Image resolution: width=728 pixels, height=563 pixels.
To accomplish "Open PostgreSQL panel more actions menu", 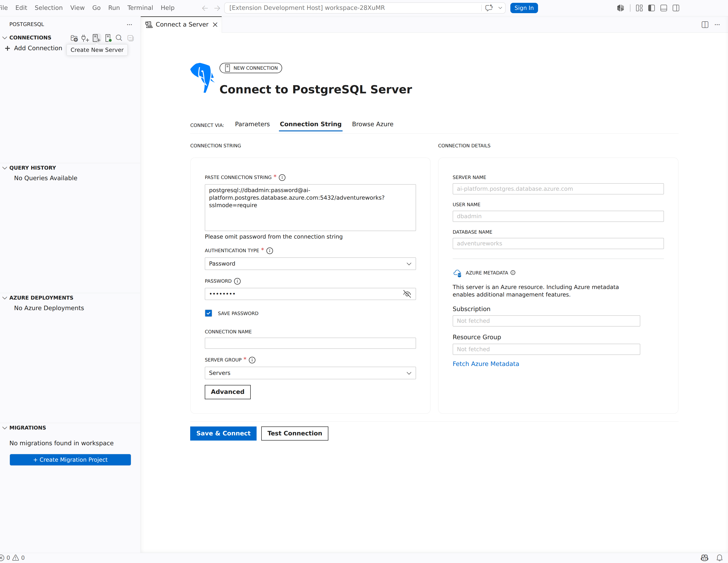I will tap(129, 24).
